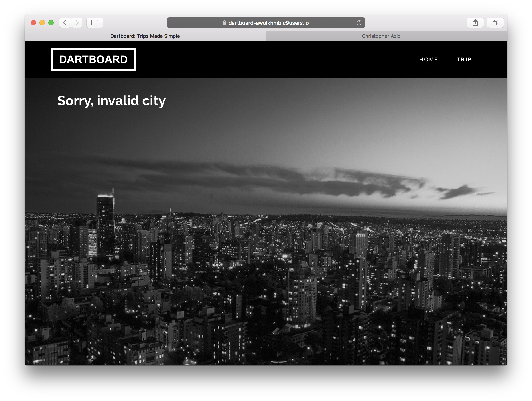The image size is (532, 401).
Task: Click the DARTBOARD logo box
Action: point(93,60)
